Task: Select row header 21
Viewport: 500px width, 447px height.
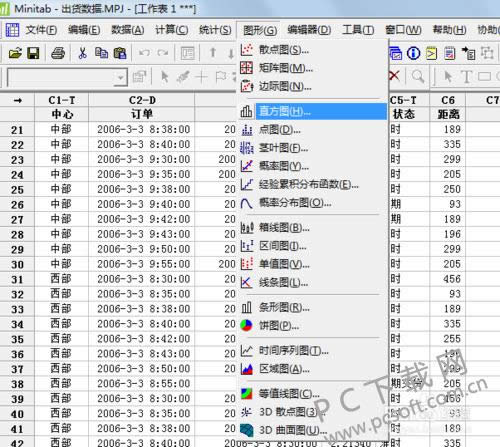Action: [x=17, y=129]
